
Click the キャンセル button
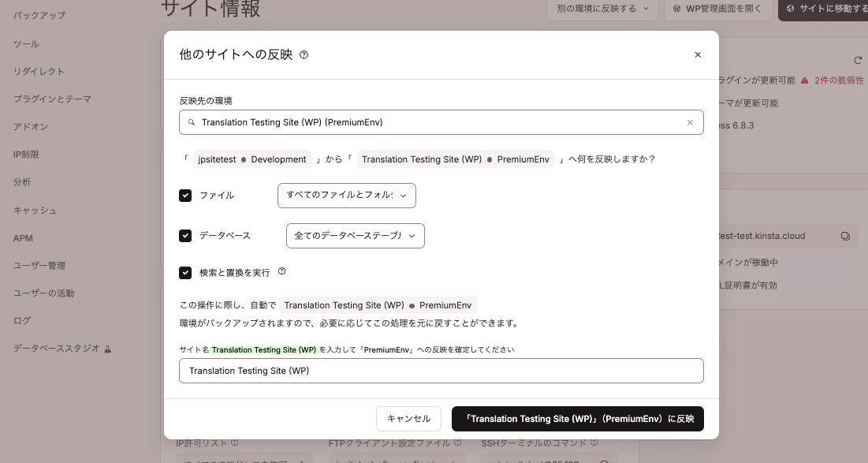408,419
